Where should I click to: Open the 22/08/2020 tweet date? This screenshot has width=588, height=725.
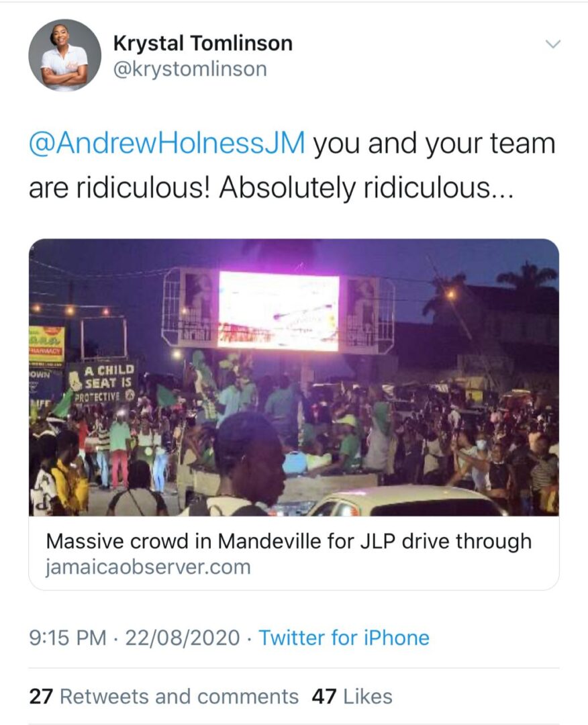[183, 638]
